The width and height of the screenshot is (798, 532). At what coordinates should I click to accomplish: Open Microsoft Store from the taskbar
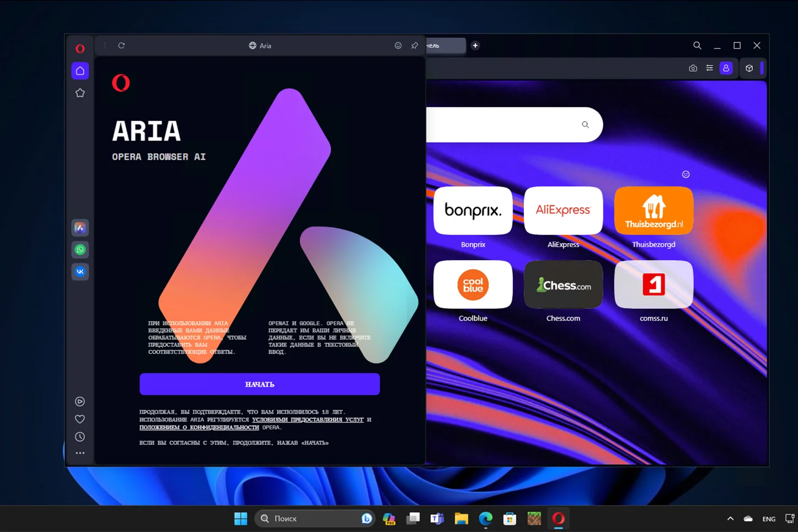(510, 519)
